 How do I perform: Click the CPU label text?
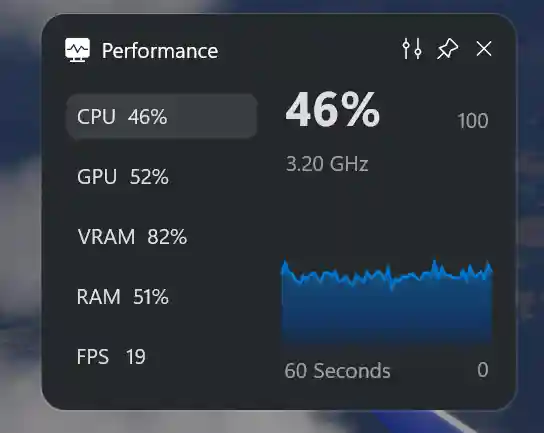click(96, 117)
